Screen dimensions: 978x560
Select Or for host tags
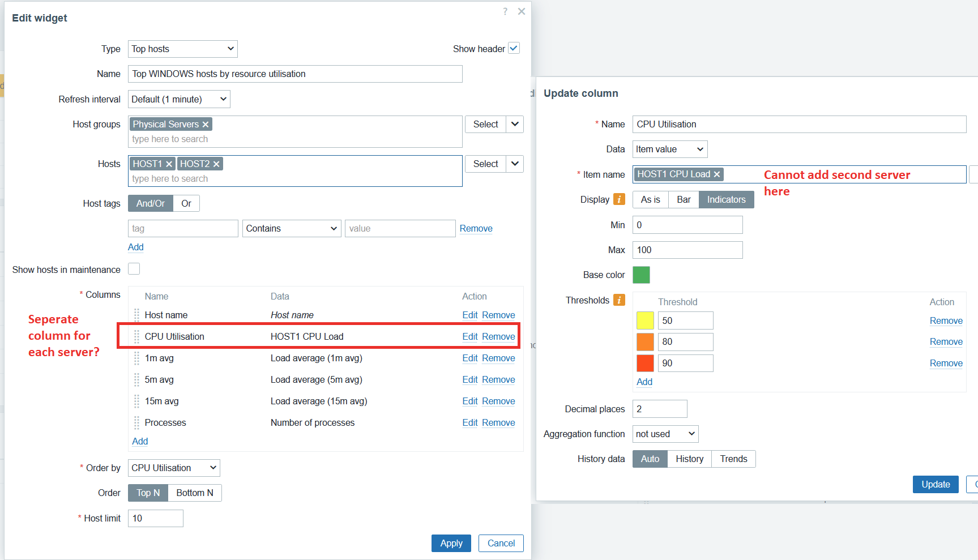click(186, 203)
